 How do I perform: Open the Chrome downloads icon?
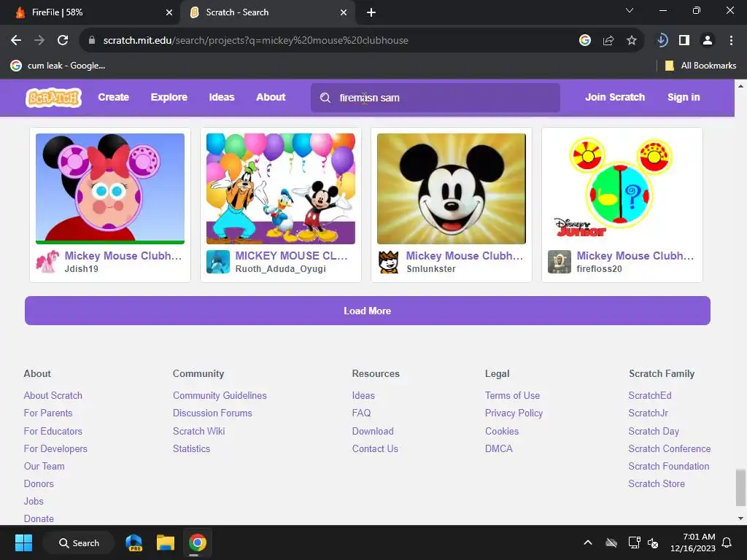point(662,41)
